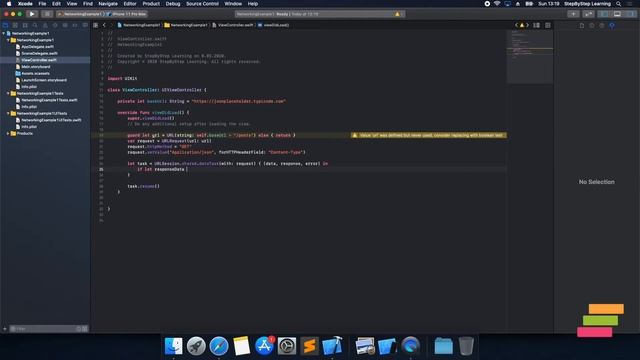Viewport: 640px width, 360px height.
Task: Open the Project navigator tab icon
Action: coord(5,25)
